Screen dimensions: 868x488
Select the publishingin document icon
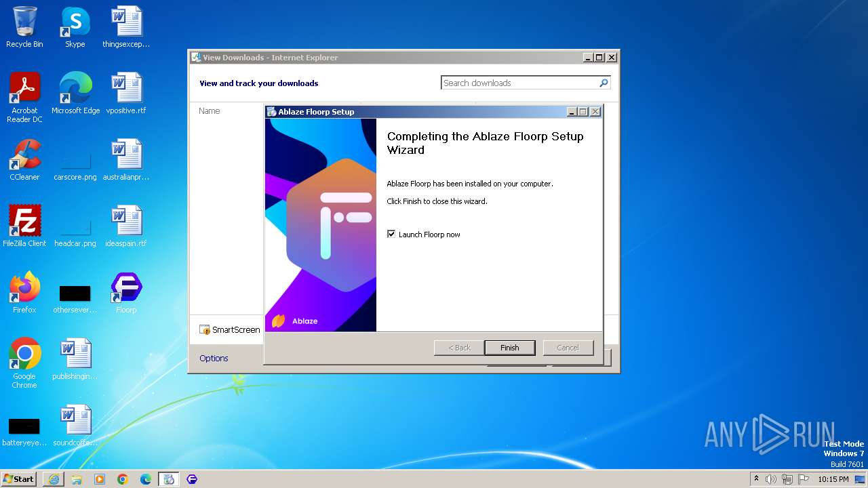75,359
